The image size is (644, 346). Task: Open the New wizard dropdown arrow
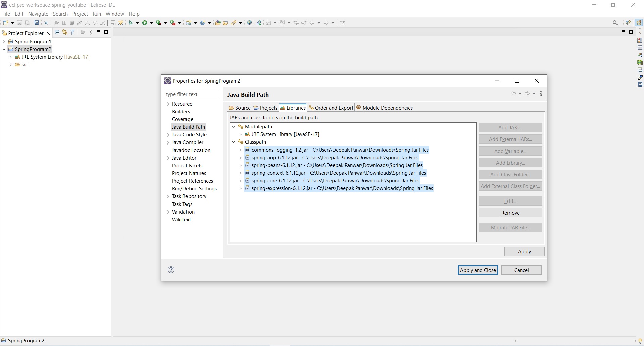pyautogui.click(x=12, y=23)
